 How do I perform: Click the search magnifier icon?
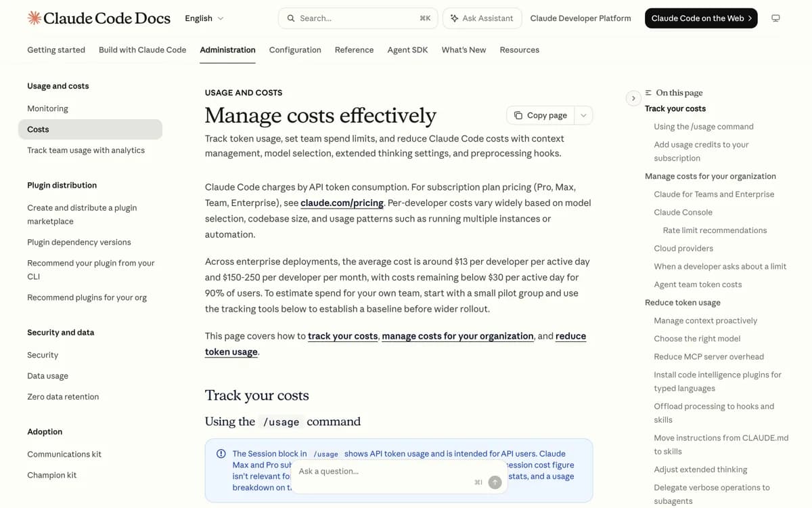[291, 18]
